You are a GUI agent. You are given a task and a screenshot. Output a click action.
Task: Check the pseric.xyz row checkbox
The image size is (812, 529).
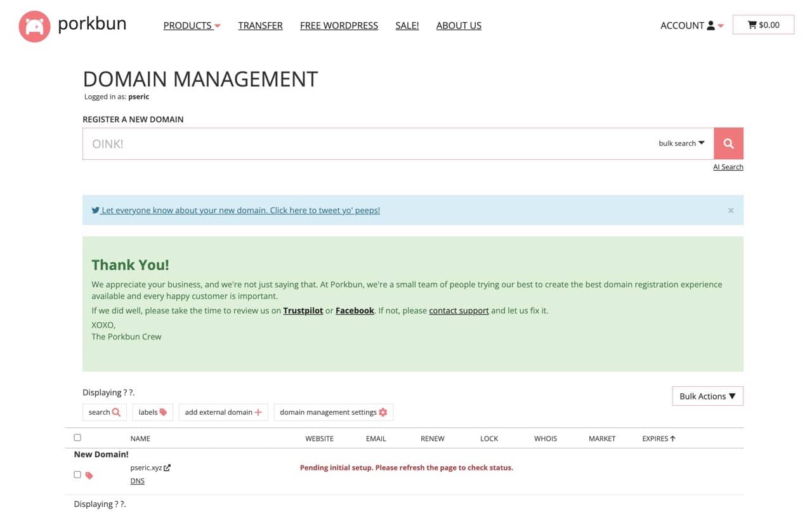pos(77,474)
